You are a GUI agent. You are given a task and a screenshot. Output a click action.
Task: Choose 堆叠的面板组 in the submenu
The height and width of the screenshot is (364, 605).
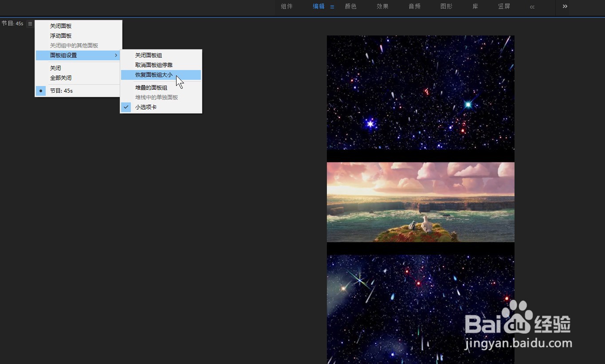click(161, 88)
